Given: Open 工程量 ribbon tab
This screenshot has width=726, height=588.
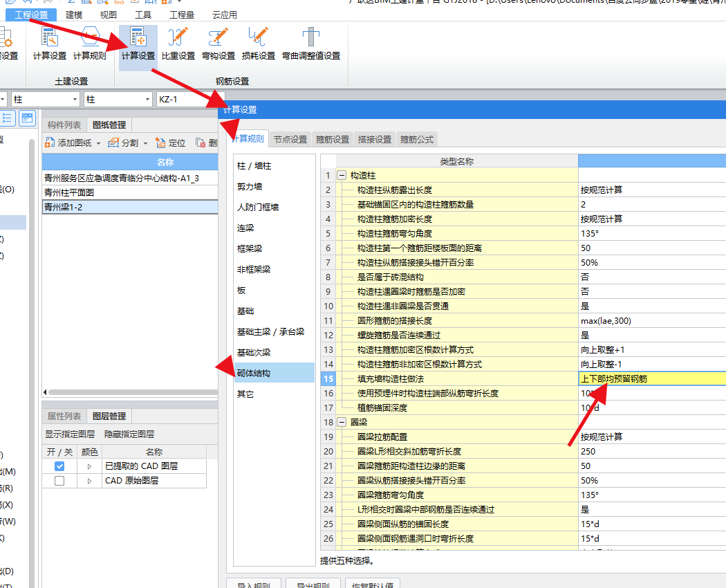Looking at the screenshot, I should click(x=182, y=15).
